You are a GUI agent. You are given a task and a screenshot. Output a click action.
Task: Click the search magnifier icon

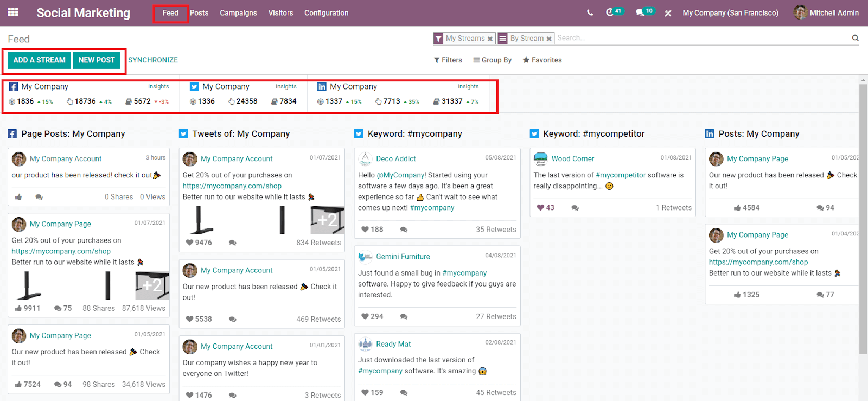click(x=855, y=38)
